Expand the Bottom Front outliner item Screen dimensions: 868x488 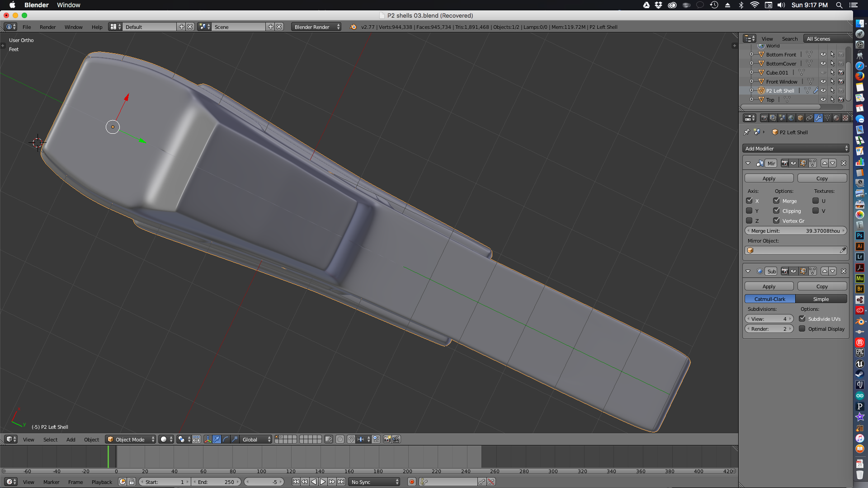pyautogui.click(x=751, y=54)
